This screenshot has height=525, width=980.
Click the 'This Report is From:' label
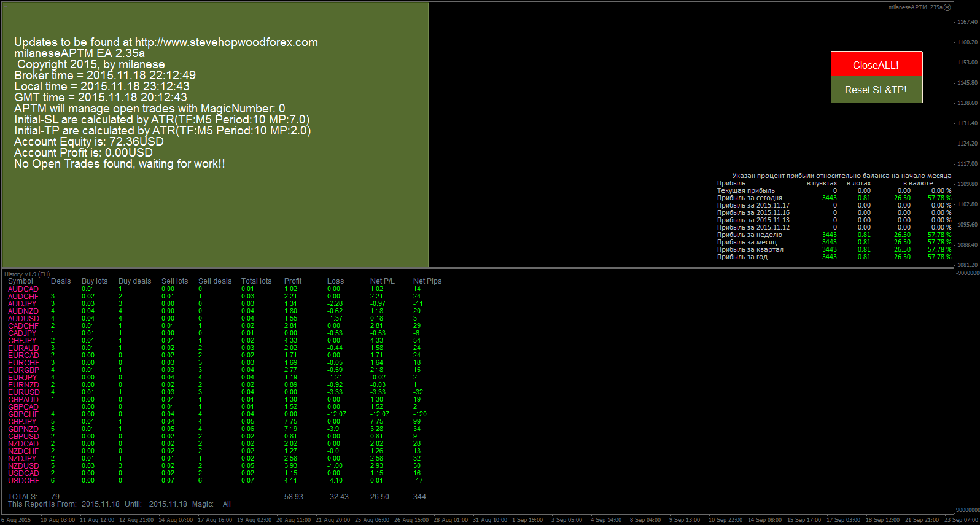click(42, 504)
